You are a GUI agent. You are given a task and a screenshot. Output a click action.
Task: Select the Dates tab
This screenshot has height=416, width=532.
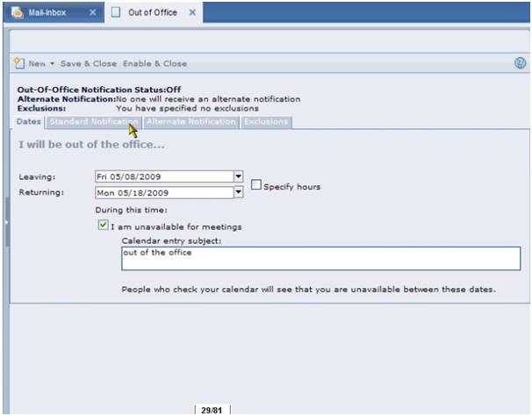pyautogui.click(x=28, y=122)
